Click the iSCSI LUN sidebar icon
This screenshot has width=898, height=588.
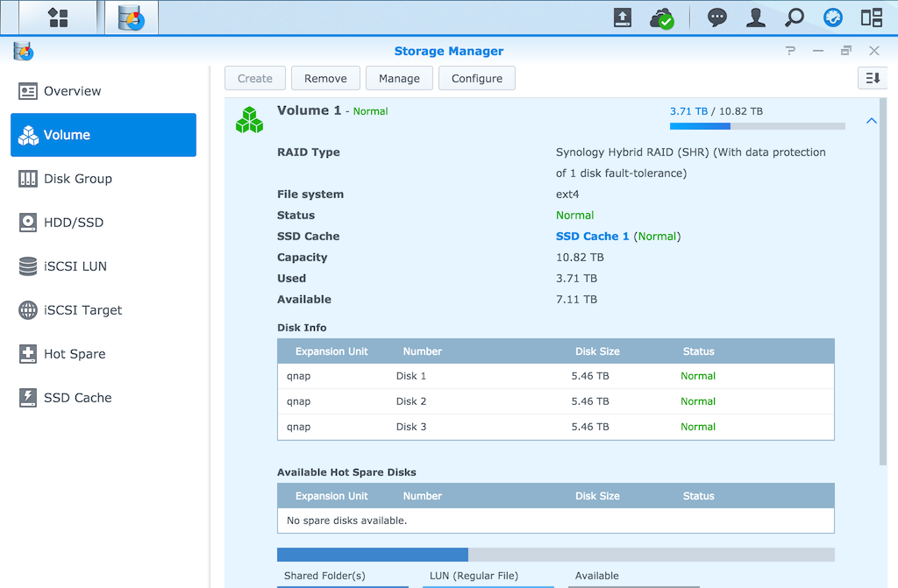[27, 266]
